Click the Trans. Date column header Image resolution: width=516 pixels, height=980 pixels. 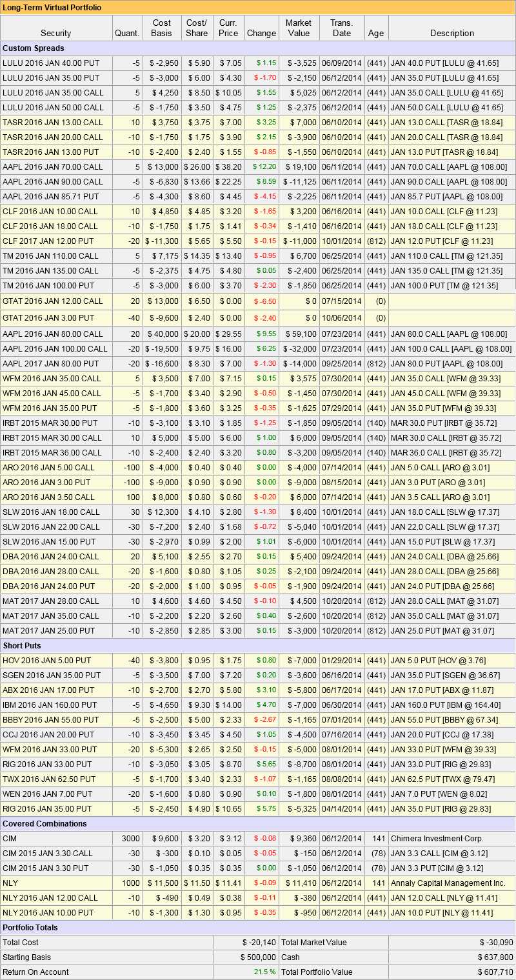coord(342,28)
